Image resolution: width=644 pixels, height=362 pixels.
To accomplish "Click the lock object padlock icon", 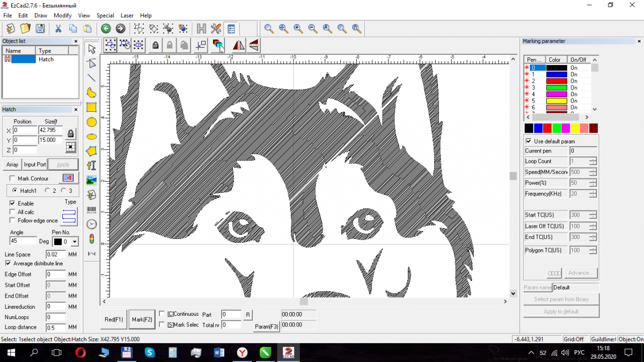I will pos(155,46).
